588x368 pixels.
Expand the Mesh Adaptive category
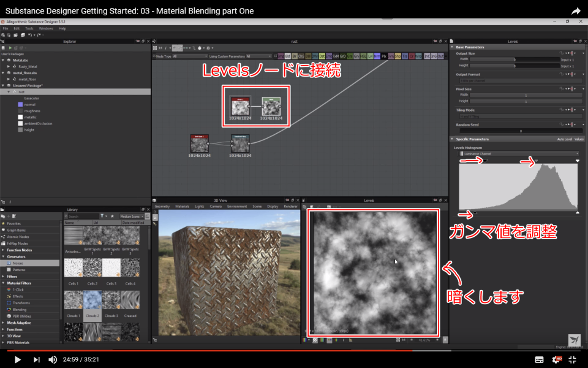pyautogui.click(x=4, y=323)
